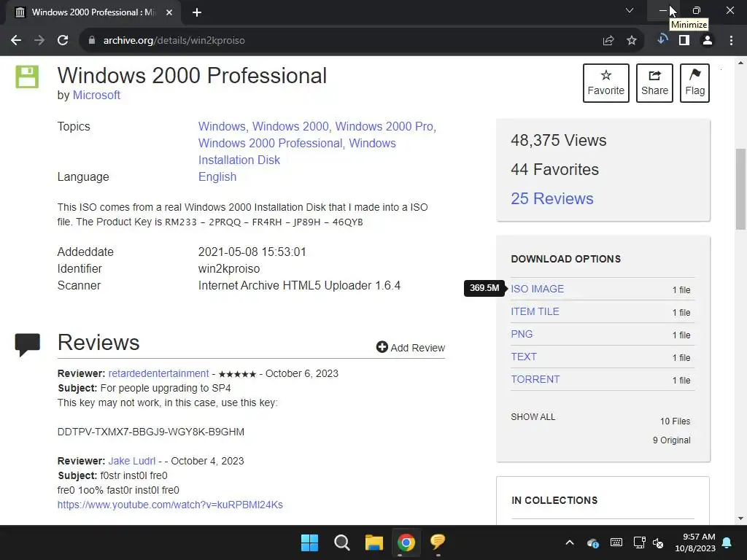Download the TORRENT file

pos(535,379)
